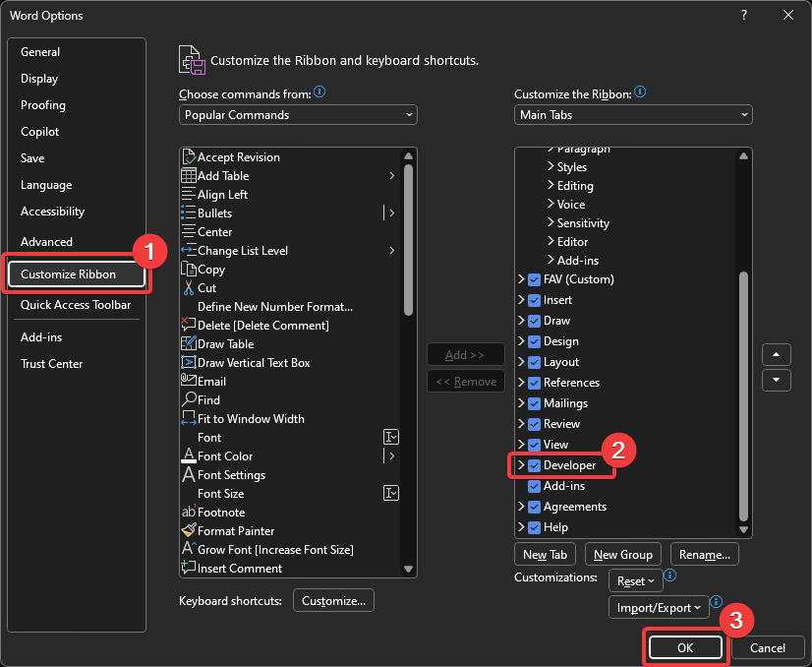
Task: Expand the Developer tab node
Action: point(521,465)
